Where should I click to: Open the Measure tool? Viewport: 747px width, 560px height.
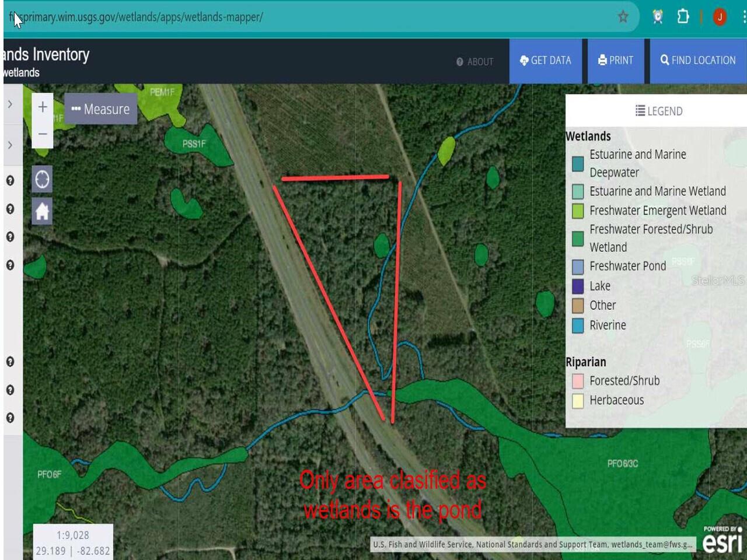[100, 109]
